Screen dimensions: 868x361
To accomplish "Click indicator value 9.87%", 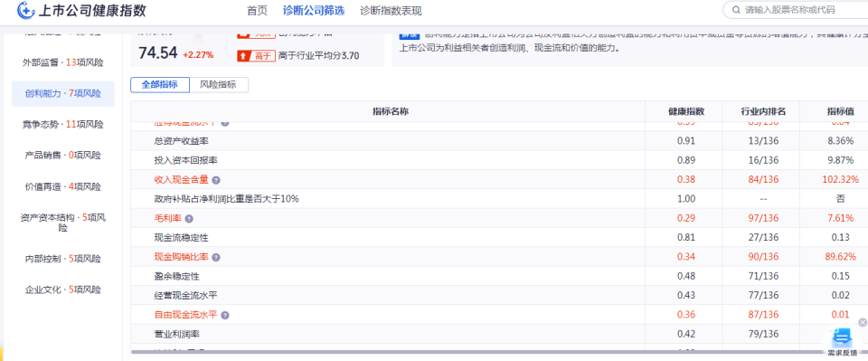I will pyautogui.click(x=840, y=160).
